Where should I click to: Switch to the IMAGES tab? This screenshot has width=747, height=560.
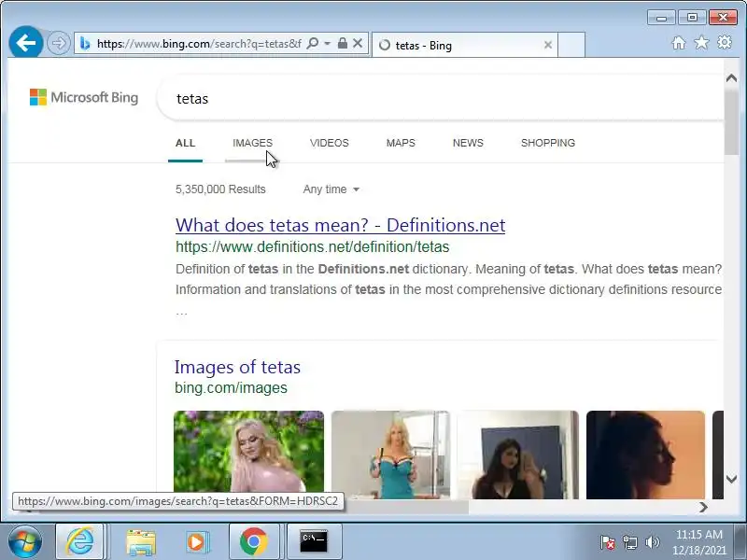252,143
